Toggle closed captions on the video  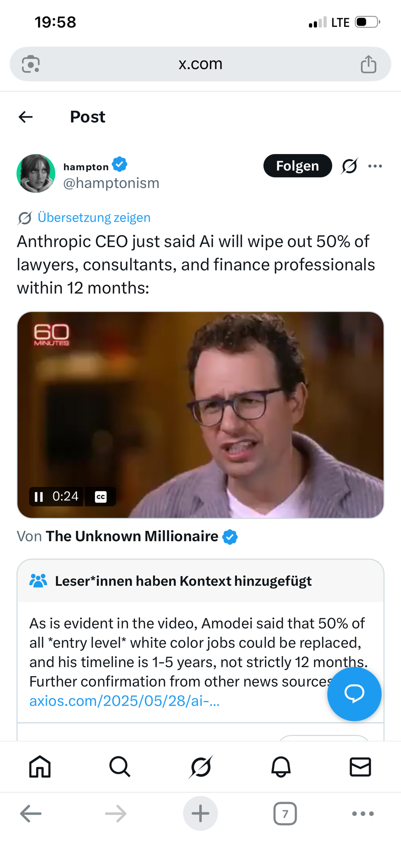click(101, 496)
